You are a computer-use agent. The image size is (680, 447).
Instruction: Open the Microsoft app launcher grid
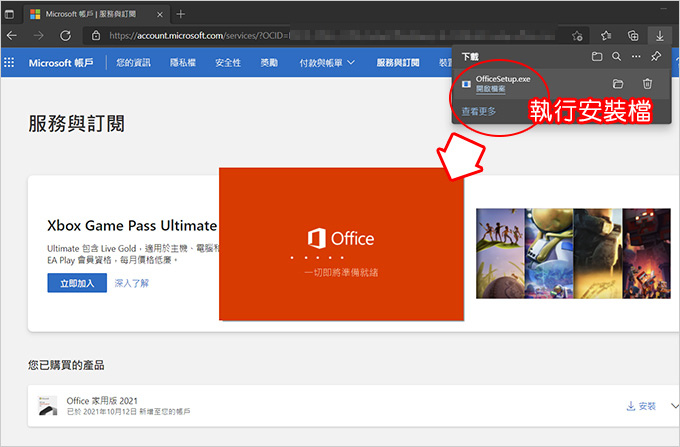point(9,62)
